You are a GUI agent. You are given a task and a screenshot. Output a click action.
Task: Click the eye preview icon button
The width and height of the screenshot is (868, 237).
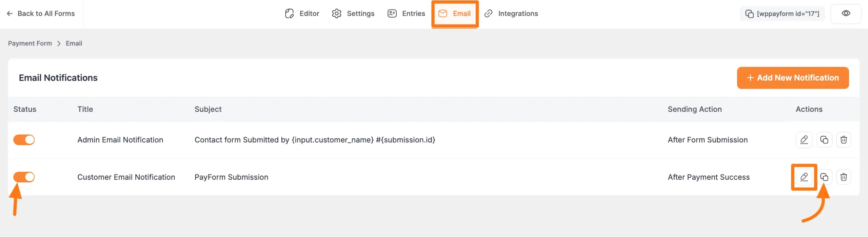click(x=846, y=14)
